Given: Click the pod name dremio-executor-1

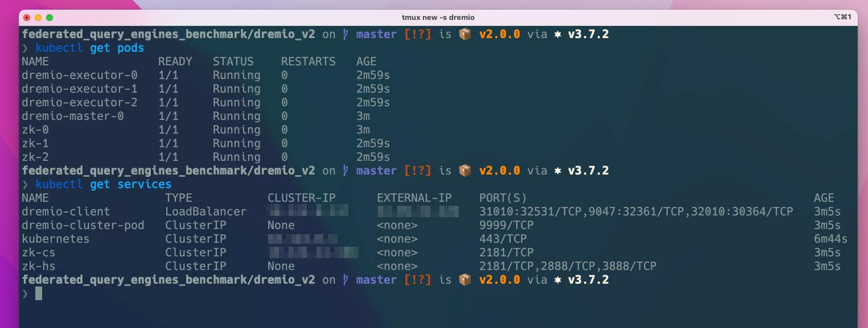Looking at the screenshot, I should coord(80,89).
